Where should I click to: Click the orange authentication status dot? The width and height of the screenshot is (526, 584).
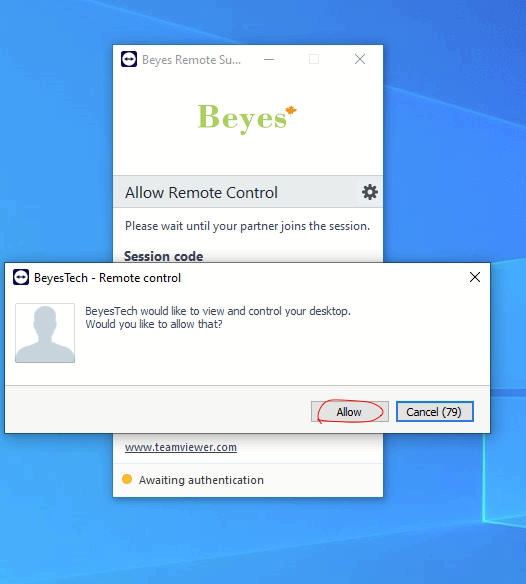[x=127, y=479]
